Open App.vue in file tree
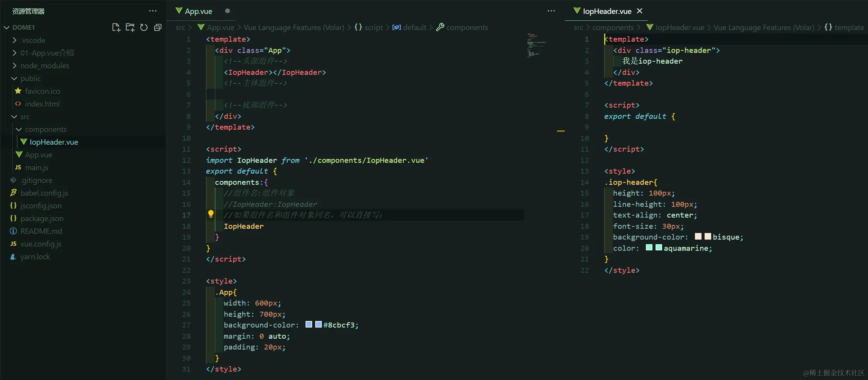The image size is (868, 380). (x=39, y=155)
